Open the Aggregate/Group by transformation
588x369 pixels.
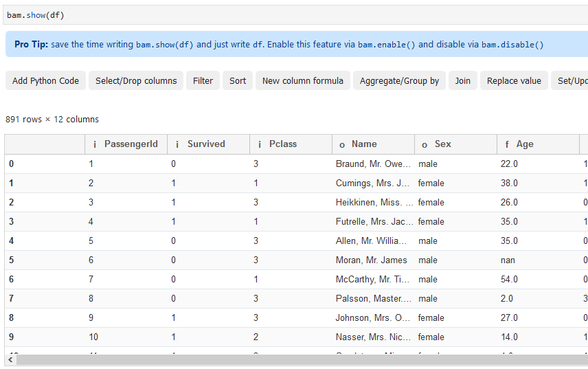coord(399,80)
